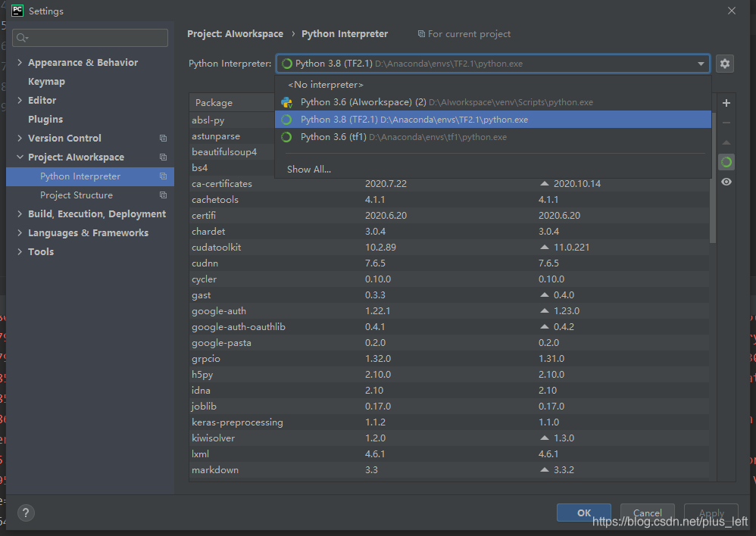Open Plugins settings page

45,119
